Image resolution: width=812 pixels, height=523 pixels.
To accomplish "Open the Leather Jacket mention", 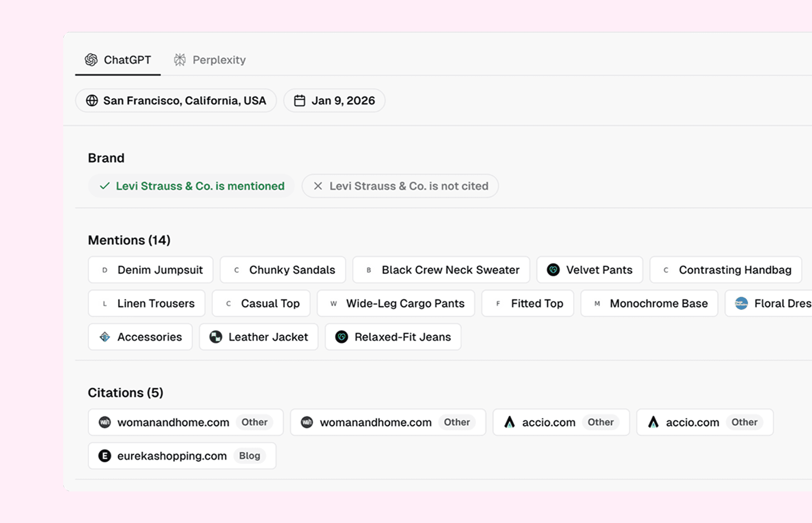I will pyautogui.click(x=259, y=337).
